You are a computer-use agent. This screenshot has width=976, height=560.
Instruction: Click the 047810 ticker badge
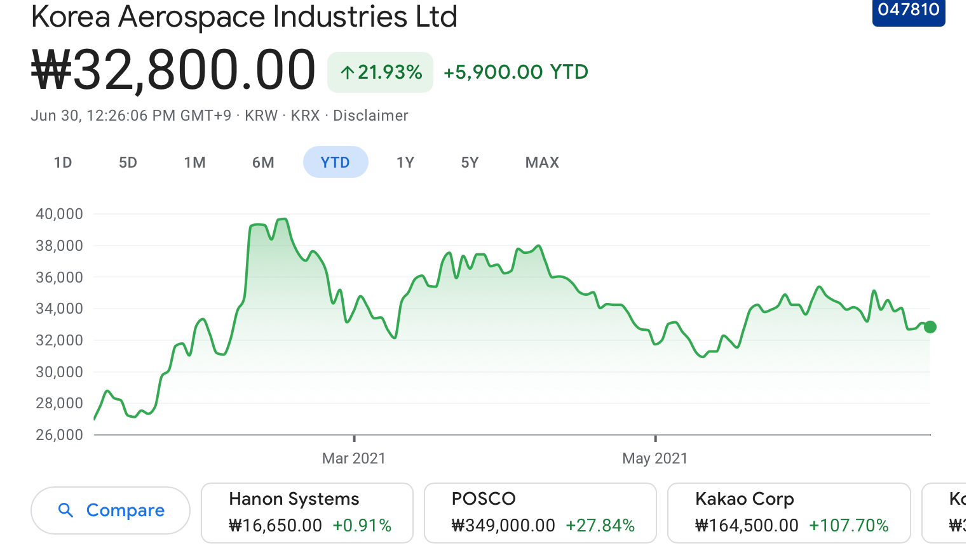click(x=908, y=11)
